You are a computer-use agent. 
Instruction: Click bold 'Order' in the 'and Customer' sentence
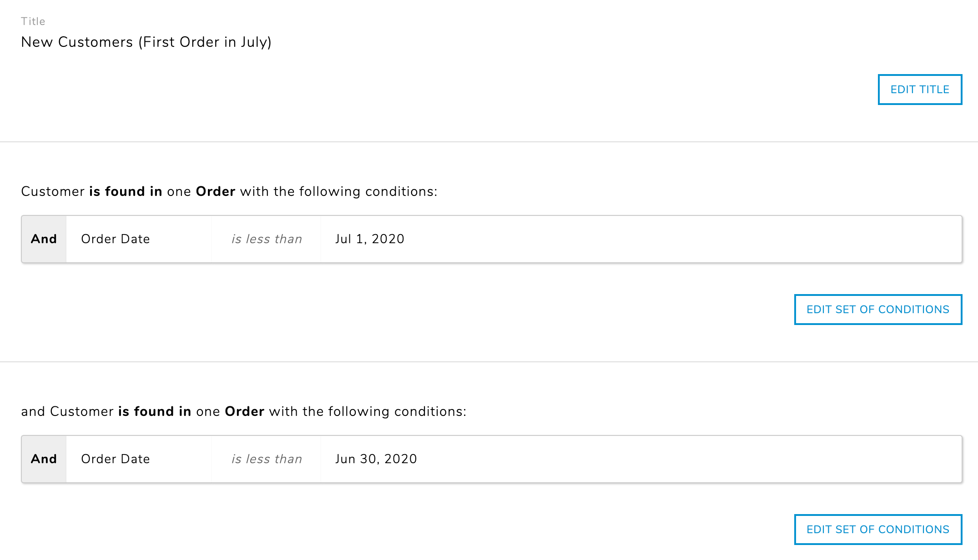click(x=244, y=411)
